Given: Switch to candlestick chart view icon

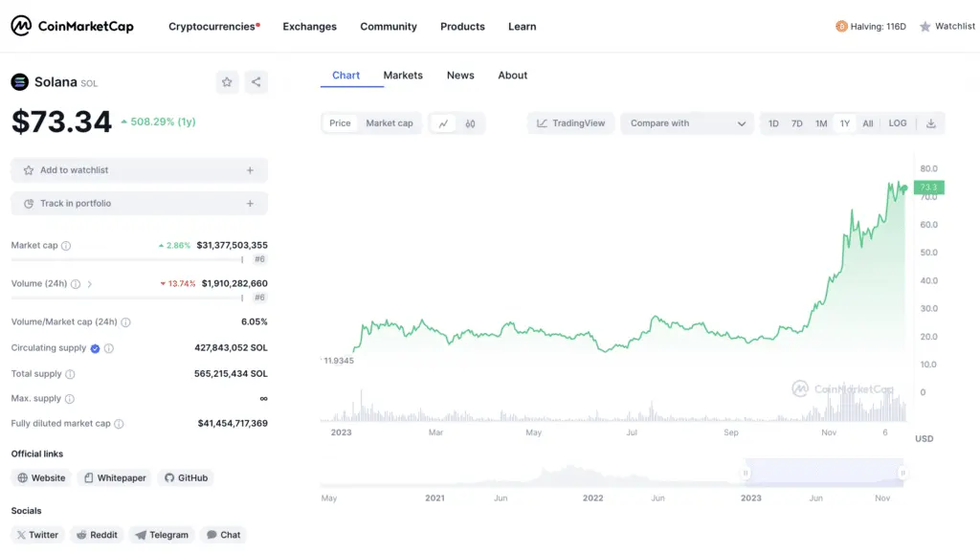Looking at the screenshot, I should [470, 123].
